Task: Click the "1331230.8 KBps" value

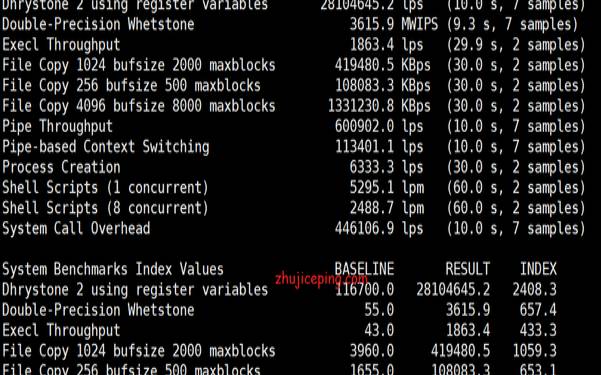Action: (379, 106)
